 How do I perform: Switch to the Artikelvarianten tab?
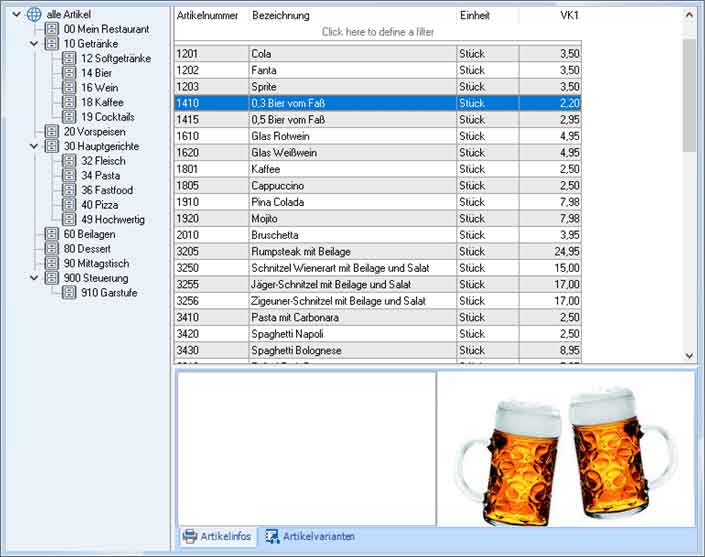[x=310, y=536]
